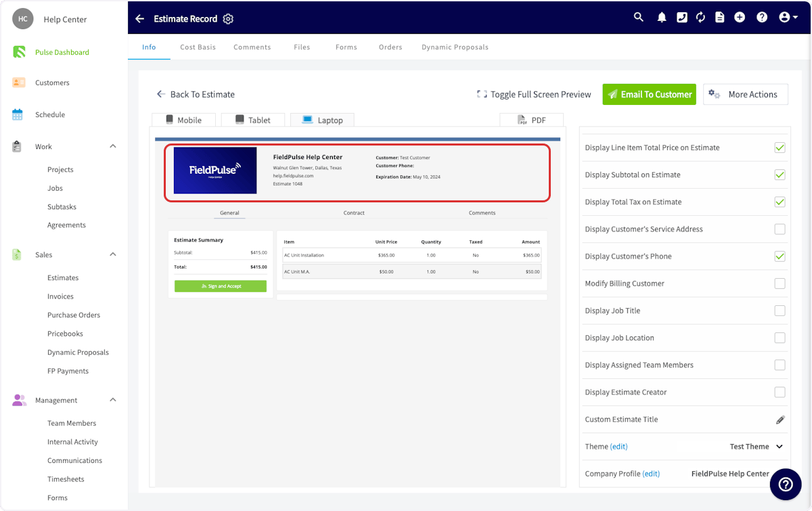Go to Pulse Dashboard in the sidebar
The image size is (812, 511).
(62, 52)
